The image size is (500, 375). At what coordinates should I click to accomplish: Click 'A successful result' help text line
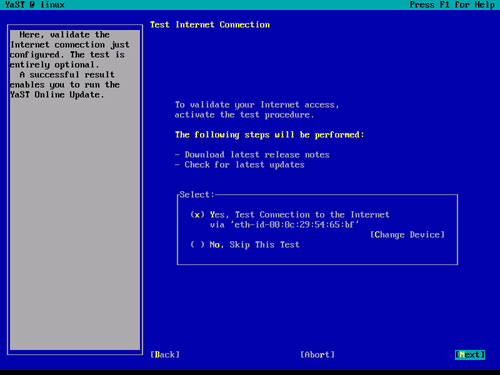point(67,75)
